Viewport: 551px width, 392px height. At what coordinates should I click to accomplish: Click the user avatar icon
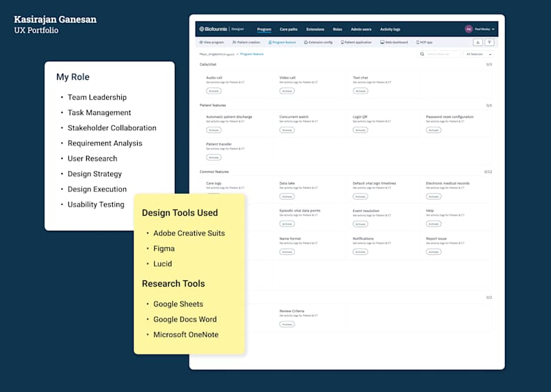tap(468, 29)
